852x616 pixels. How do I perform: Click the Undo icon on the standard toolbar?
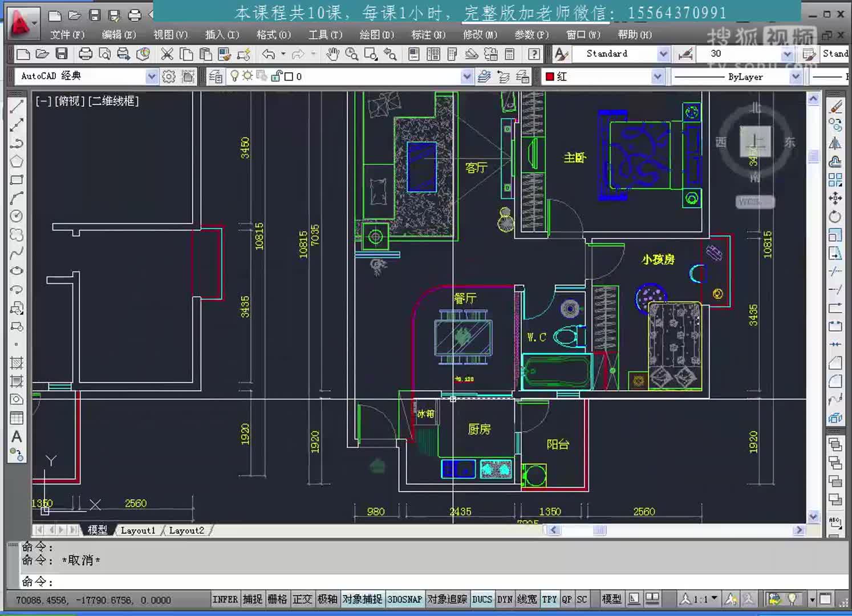[x=269, y=54]
